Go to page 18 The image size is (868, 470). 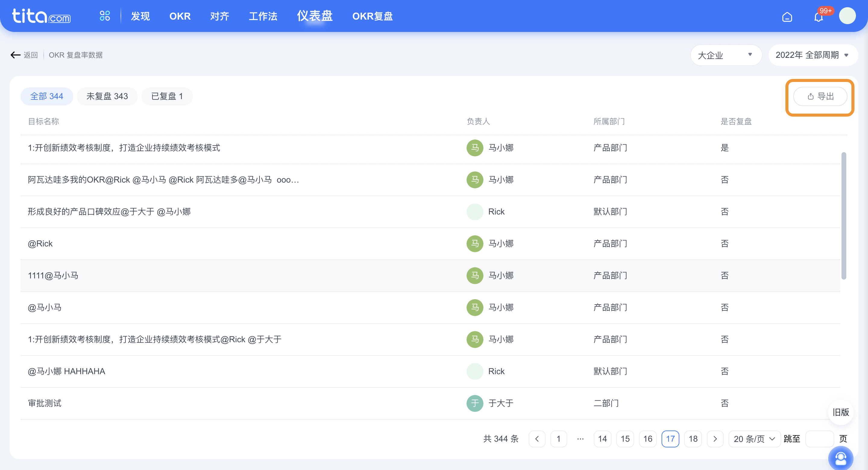693,439
